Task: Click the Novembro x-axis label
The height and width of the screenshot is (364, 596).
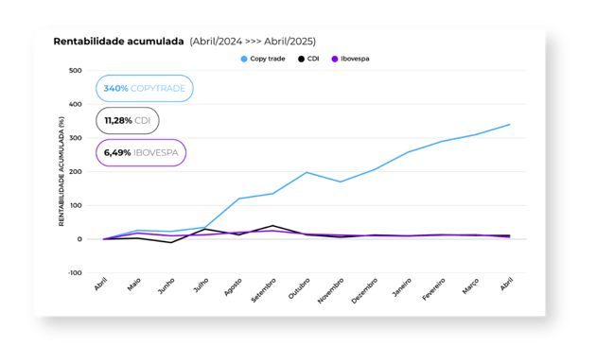Action: [x=331, y=290]
